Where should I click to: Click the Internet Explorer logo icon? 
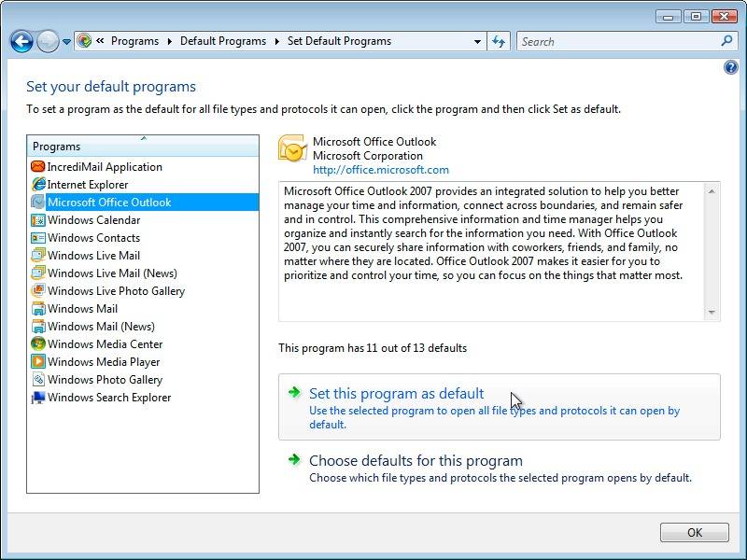click(x=38, y=184)
